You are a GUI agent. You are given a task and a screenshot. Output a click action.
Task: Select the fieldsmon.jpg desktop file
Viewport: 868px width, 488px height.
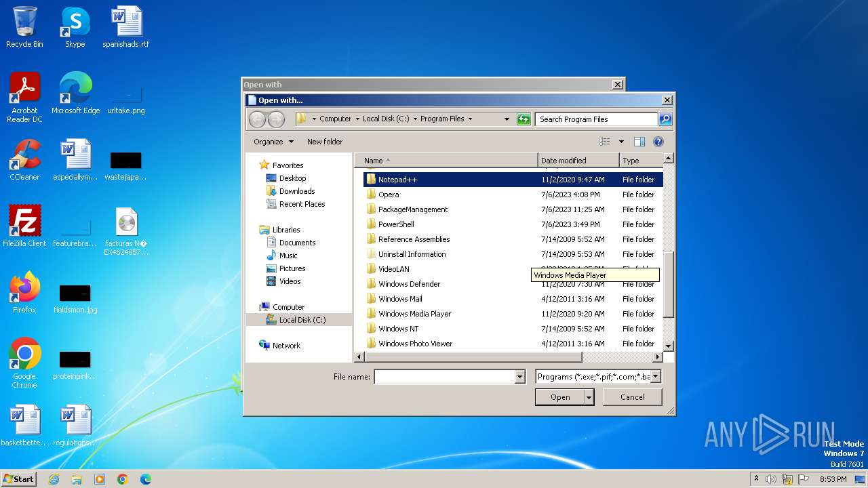click(75, 299)
